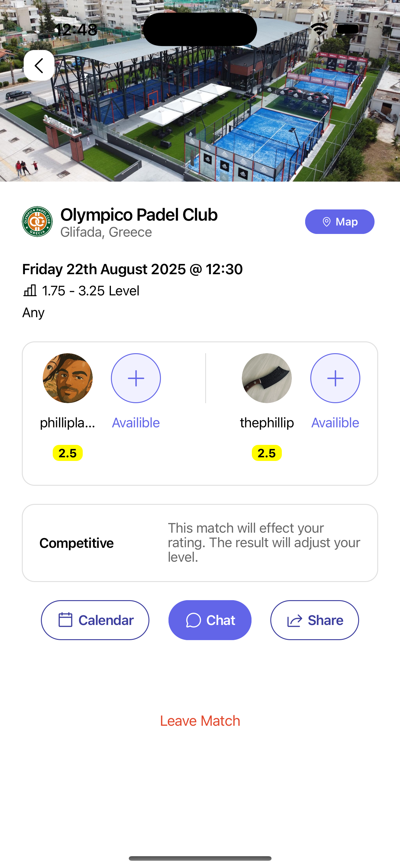
Task: View phillipla player profile avatar
Action: tap(68, 378)
